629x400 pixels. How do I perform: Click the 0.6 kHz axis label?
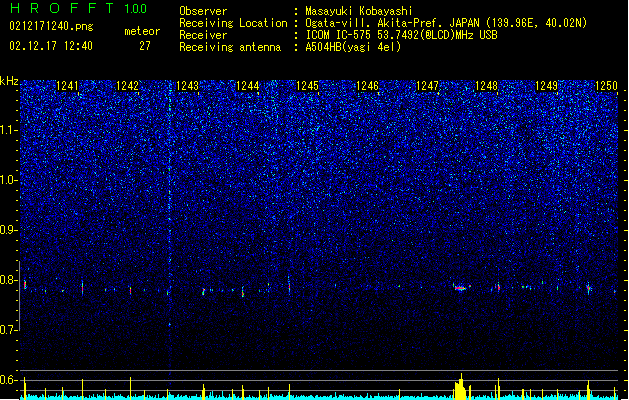[x=9, y=380]
